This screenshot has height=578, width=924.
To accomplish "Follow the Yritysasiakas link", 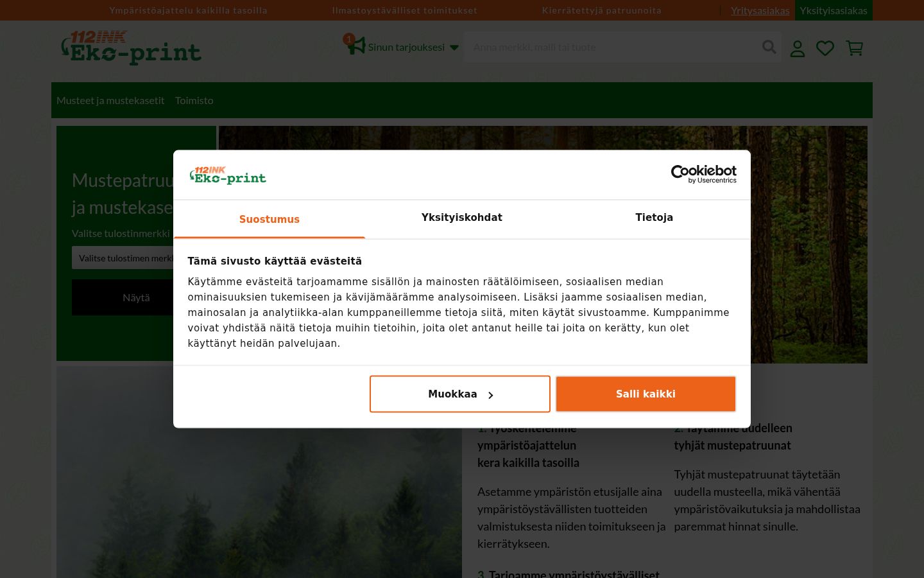I will (x=760, y=10).
